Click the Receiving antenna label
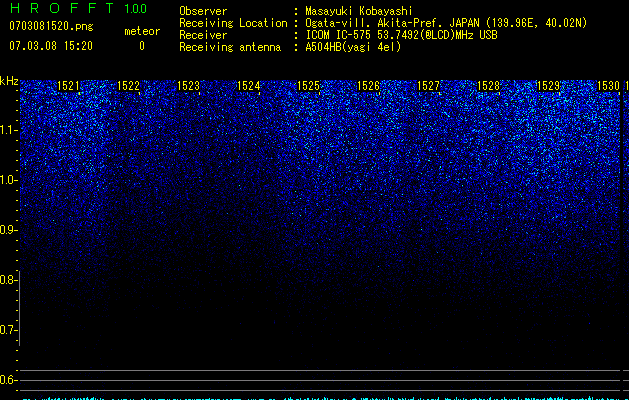Screen dimensions: 629x400 pyautogui.click(x=230, y=47)
